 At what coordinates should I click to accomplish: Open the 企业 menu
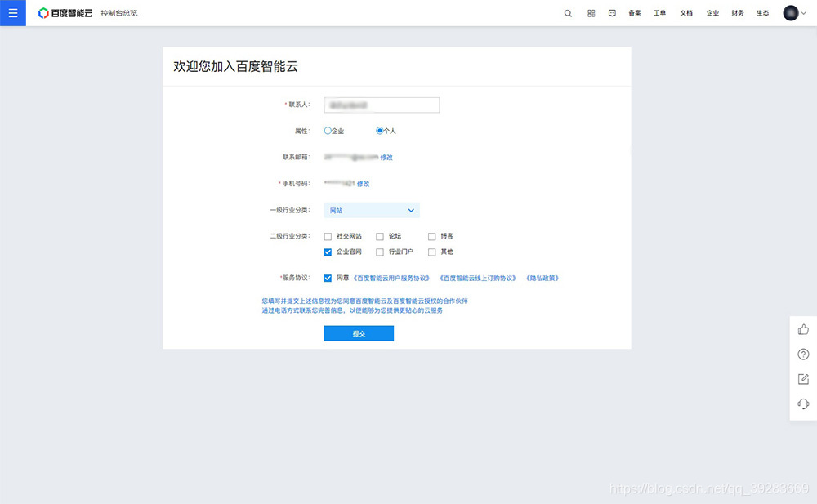(712, 14)
